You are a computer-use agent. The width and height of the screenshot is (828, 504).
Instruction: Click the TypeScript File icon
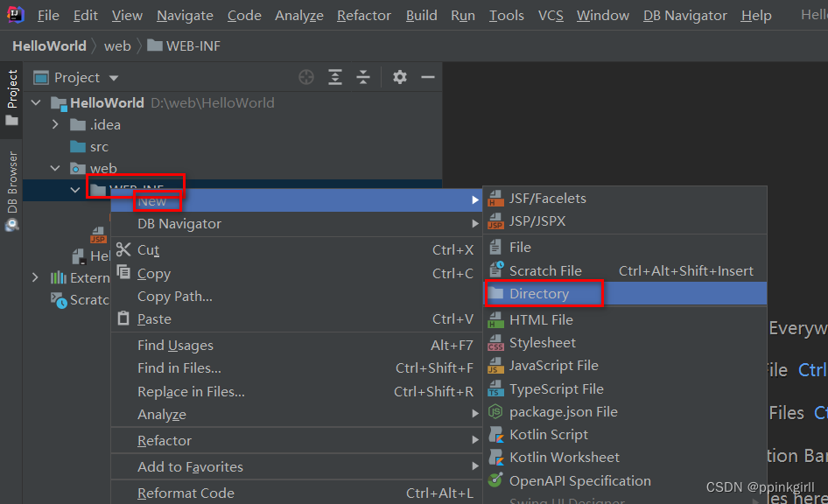(495, 389)
